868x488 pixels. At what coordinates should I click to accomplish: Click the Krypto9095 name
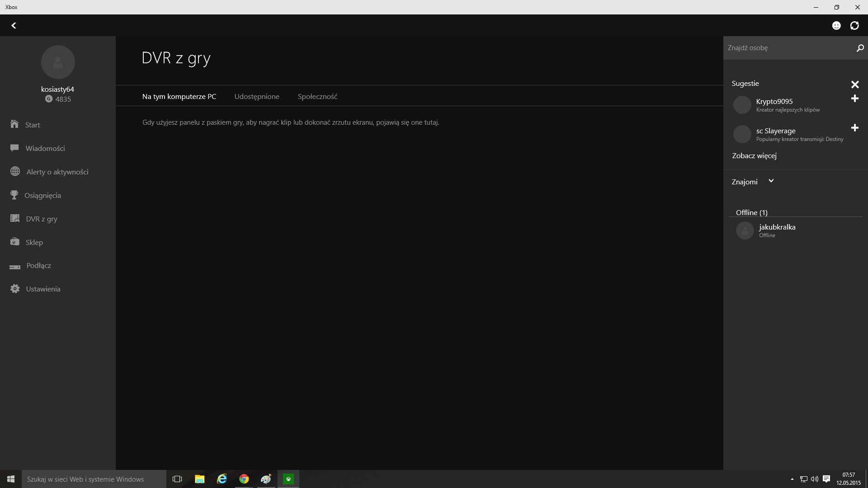tap(774, 101)
